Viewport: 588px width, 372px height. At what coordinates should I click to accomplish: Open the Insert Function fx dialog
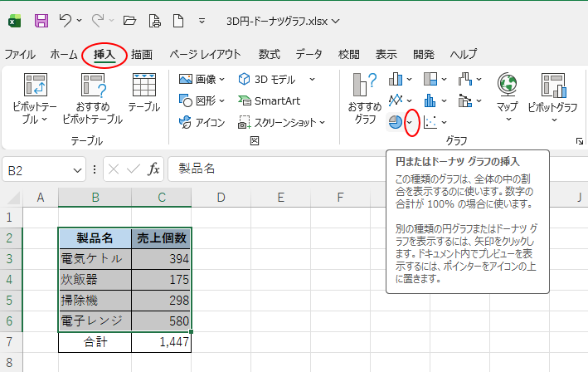point(153,169)
